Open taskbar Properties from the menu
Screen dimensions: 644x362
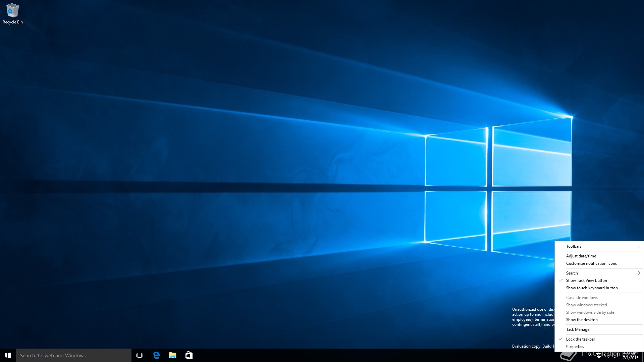(599, 347)
